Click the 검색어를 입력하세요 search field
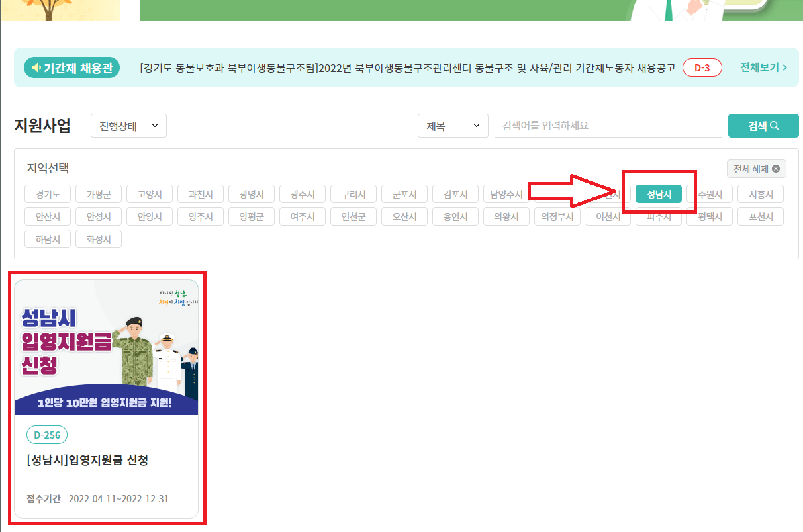The height and width of the screenshot is (532, 803). pyautogui.click(x=608, y=126)
